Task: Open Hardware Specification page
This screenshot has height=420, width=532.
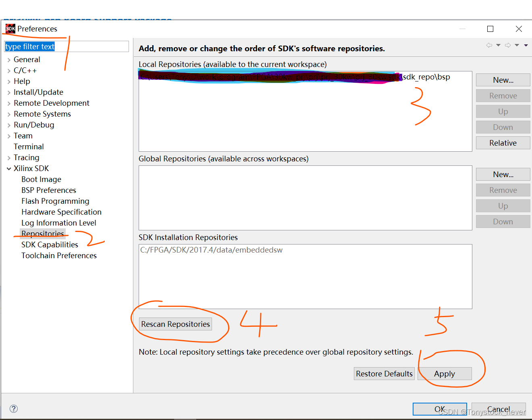Action: click(61, 212)
